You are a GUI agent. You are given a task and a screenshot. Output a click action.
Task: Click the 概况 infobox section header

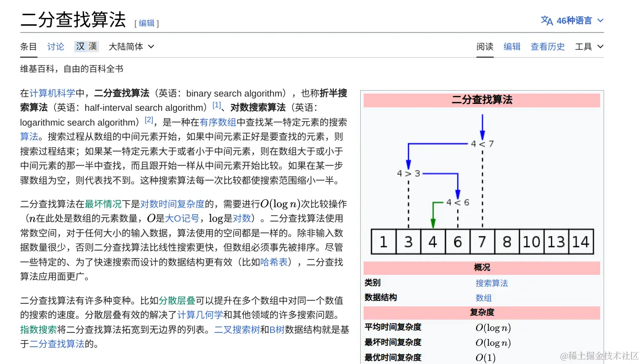coord(482,268)
